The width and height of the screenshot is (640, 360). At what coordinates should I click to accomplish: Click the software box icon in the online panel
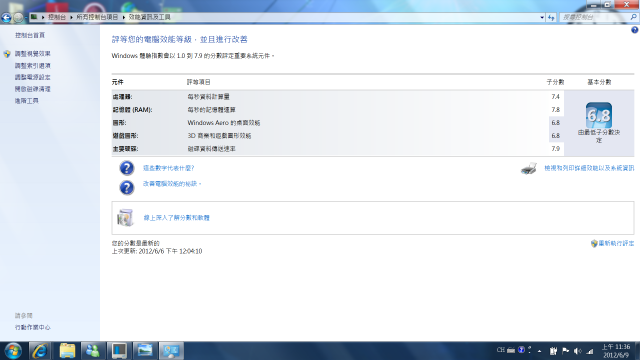[x=125, y=218]
